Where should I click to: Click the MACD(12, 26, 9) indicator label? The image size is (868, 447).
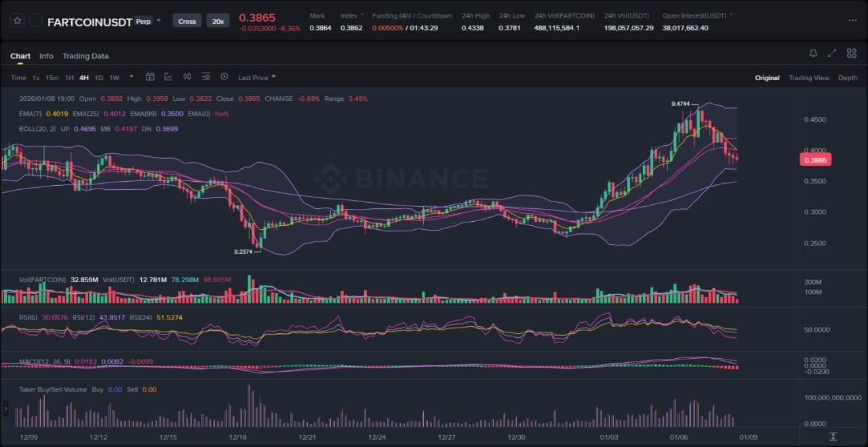45,362
